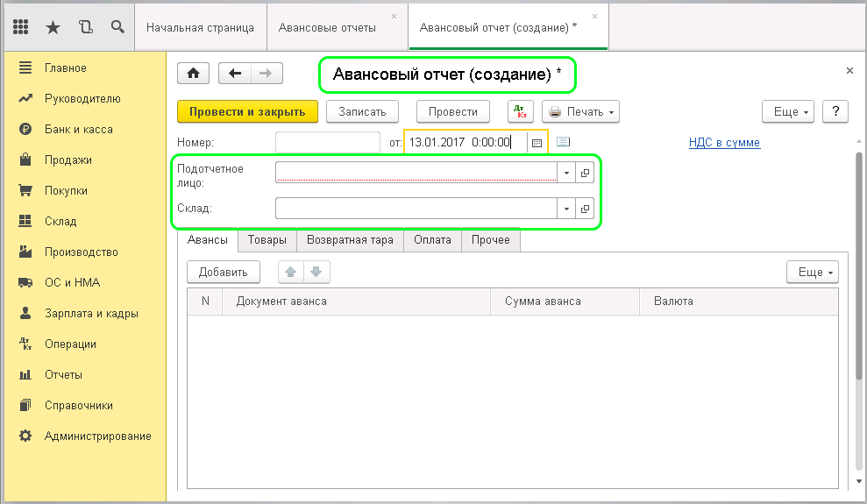The height and width of the screenshot is (504, 867).
Task: Expand the Подотчетное лицо dropdown
Action: pos(566,174)
